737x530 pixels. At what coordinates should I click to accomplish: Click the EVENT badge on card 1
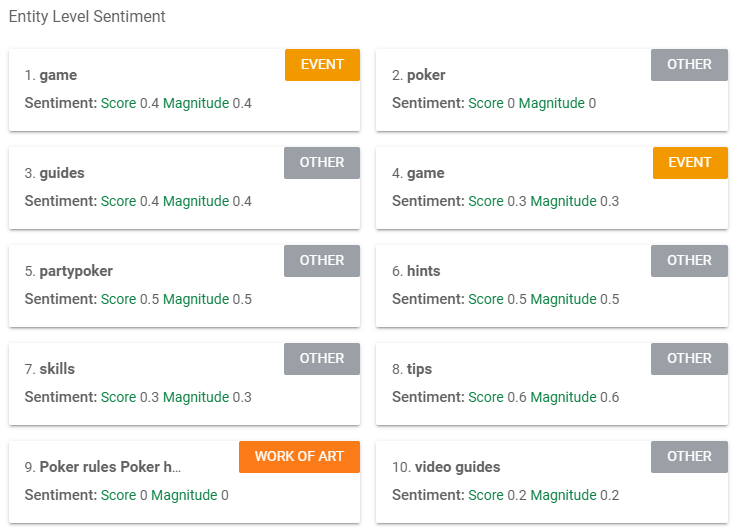[x=322, y=65]
